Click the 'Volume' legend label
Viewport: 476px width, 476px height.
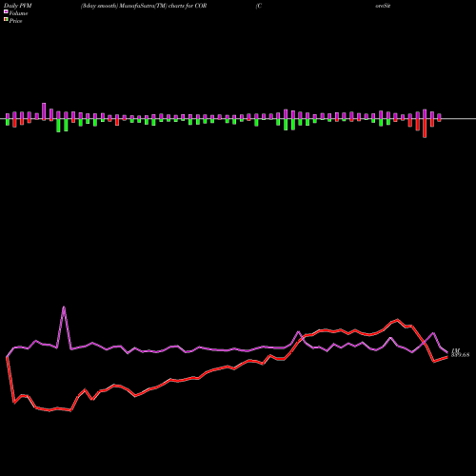tap(18, 13)
